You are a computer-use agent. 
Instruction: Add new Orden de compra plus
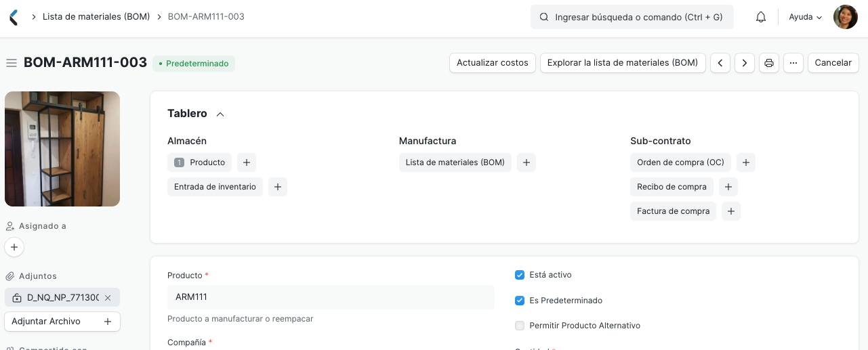point(746,162)
